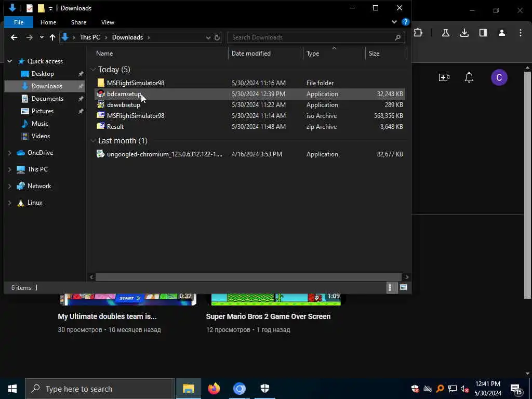Expand the Network tree node
This screenshot has width=532, height=399.
(x=9, y=186)
